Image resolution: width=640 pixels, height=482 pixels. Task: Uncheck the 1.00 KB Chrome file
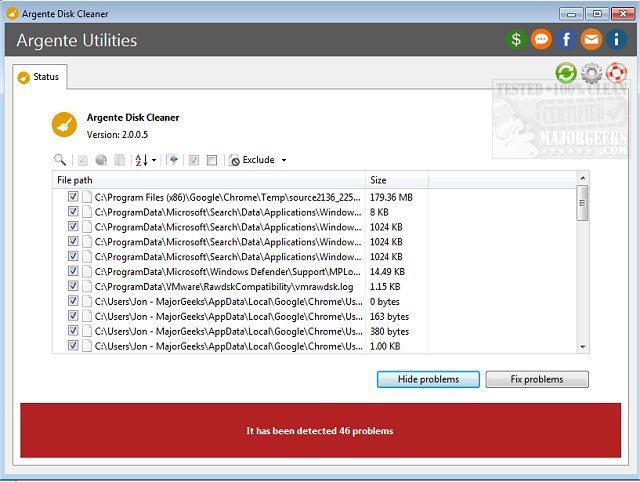(73, 346)
